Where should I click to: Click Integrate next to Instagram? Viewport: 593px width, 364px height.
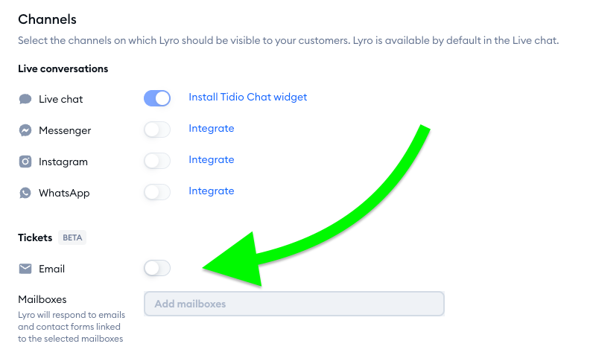[212, 159]
